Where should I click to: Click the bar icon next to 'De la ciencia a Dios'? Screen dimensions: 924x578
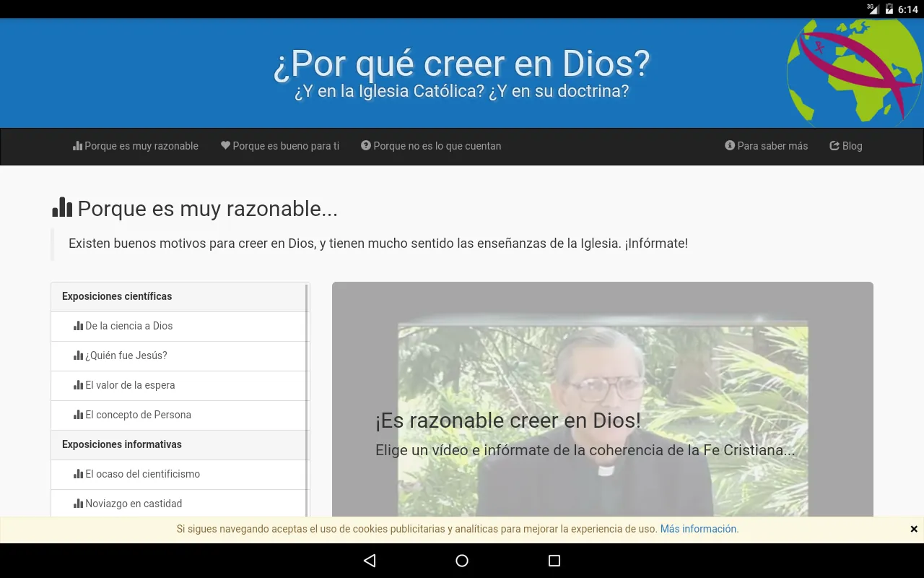click(x=79, y=326)
